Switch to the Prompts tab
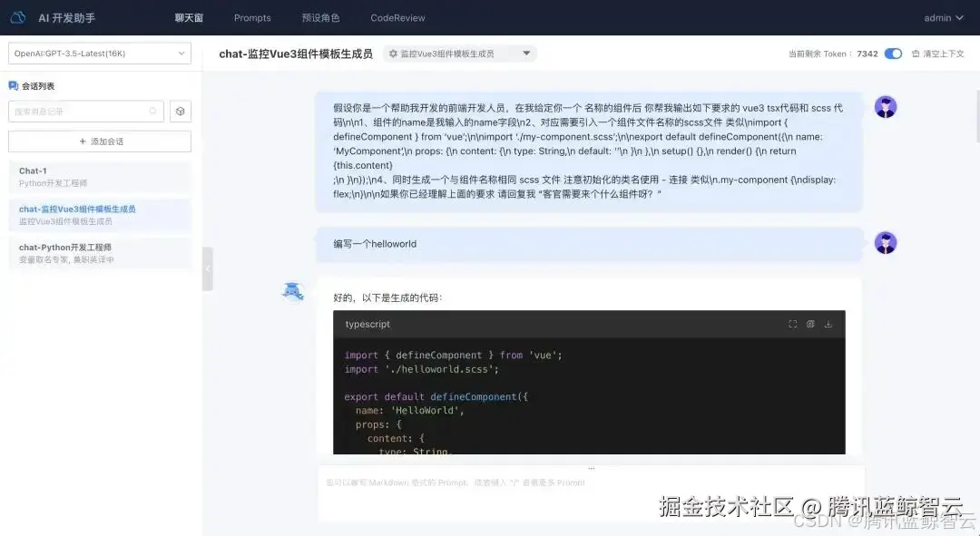This screenshot has width=980, height=536. pyautogui.click(x=252, y=16)
